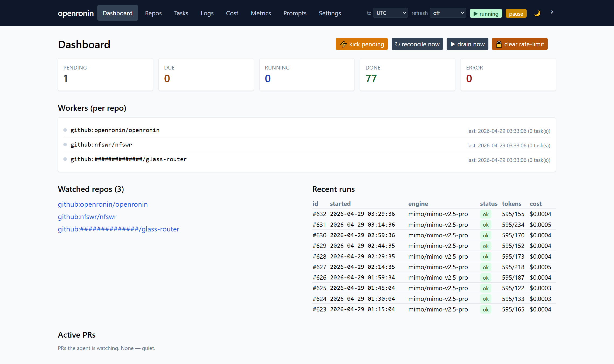This screenshot has width=614, height=364.
Task: Click run #626 id cell
Action: tap(319, 278)
